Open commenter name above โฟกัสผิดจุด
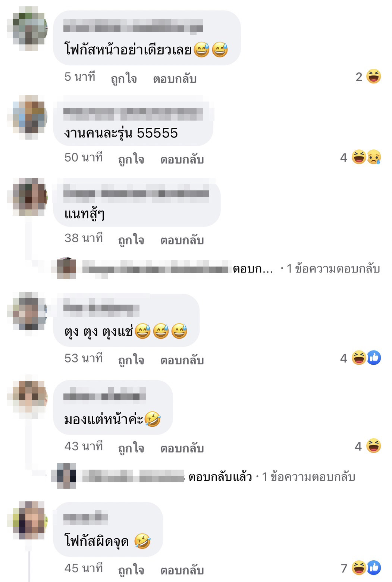Screen dimensions: 392x582 [x=85, y=517]
